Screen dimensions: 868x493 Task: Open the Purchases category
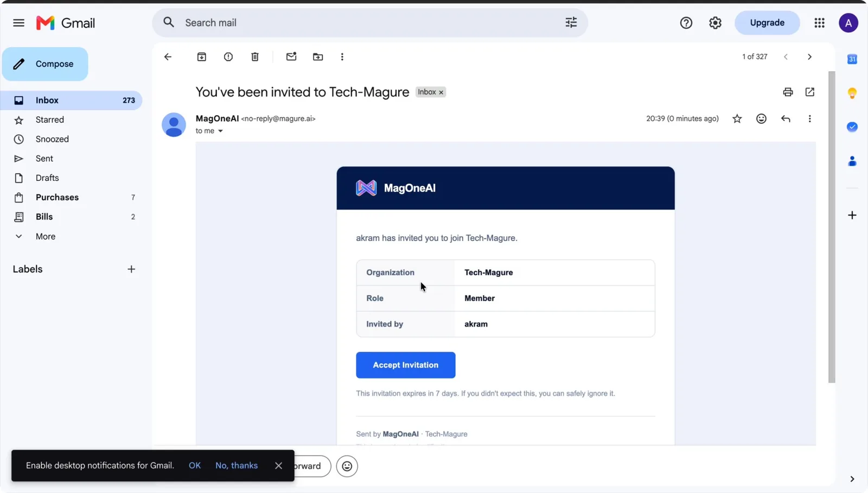[x=71, y=197]
